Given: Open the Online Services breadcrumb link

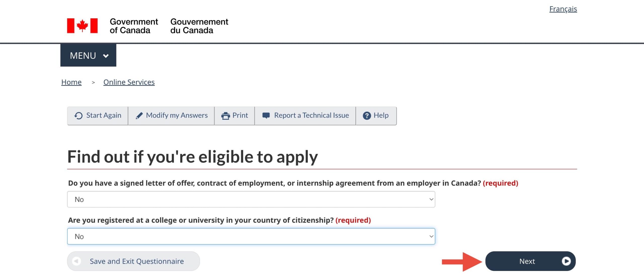Looking at the screenshot, I should [129, 82].
